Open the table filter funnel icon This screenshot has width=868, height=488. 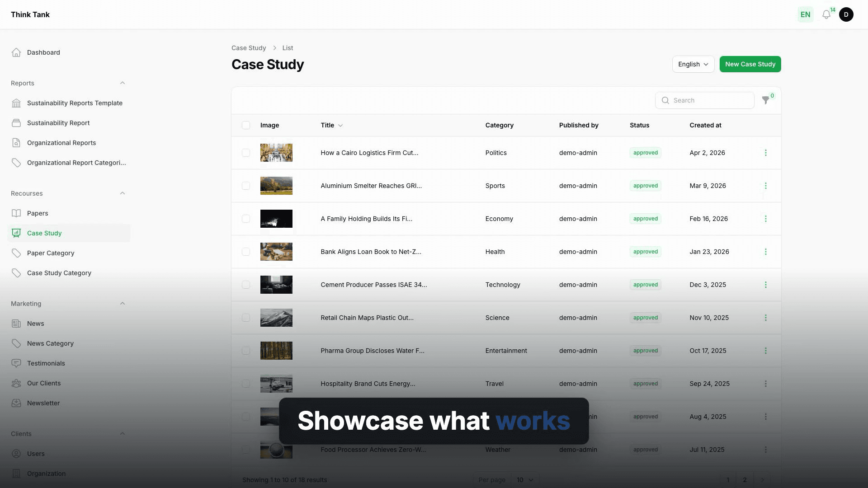coord(765,100)
